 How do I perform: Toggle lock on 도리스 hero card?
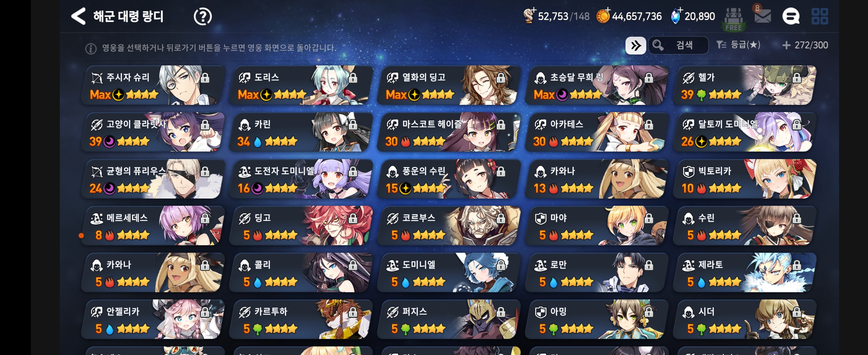click(x=353, y=78)
